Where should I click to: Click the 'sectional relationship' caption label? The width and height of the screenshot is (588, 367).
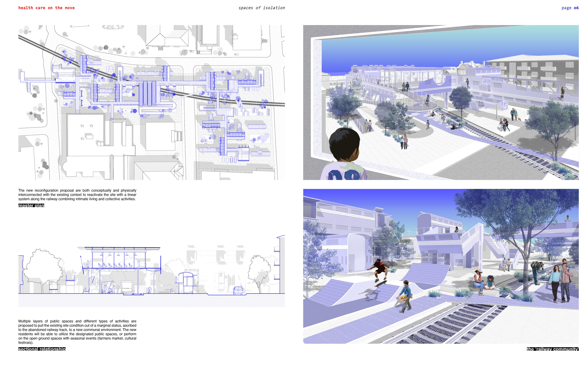pos(42,349)
